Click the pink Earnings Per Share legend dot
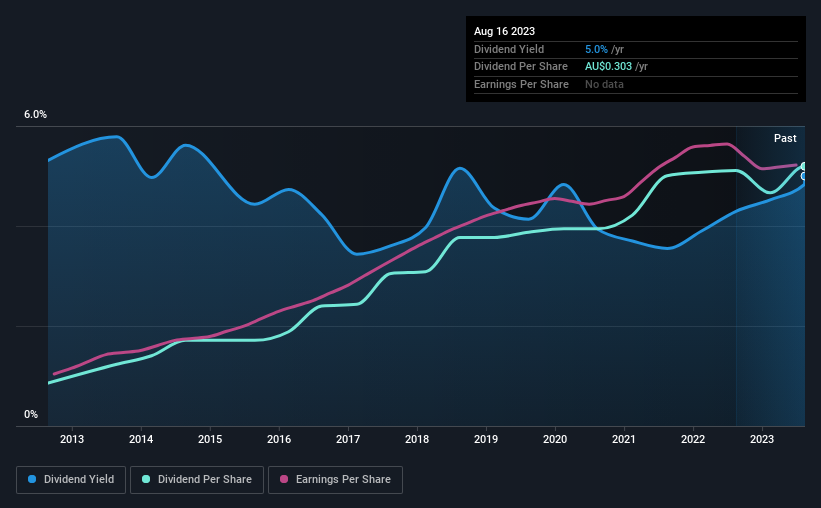 [x=284, y=479]
